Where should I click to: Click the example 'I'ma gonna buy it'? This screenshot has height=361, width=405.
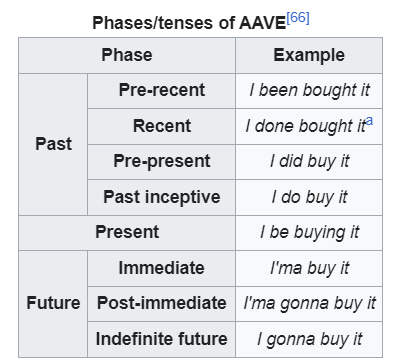click(310, 304)
